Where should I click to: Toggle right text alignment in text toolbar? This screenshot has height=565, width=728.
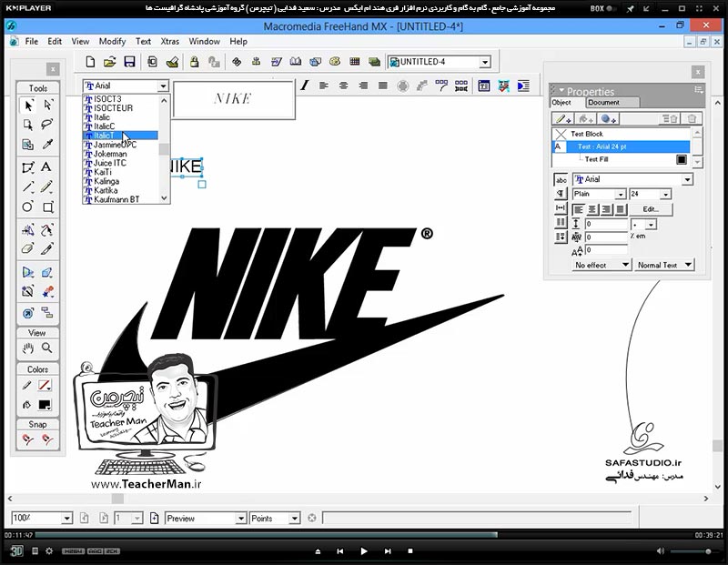(363, 86)
